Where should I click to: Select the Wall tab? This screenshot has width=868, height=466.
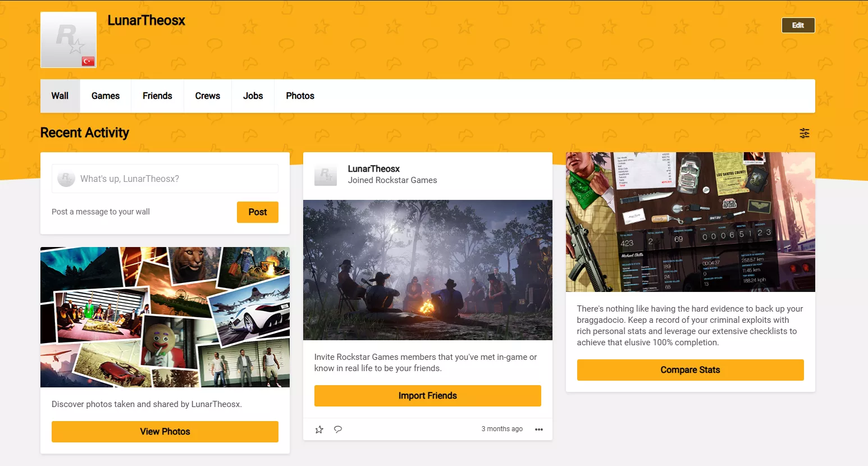pyautogui.click(x=60, y=96)
